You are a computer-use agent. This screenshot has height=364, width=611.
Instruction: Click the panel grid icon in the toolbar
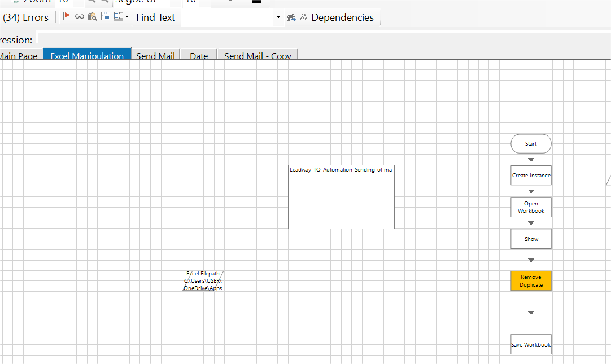pyautogui.click(x=105, y=17)
